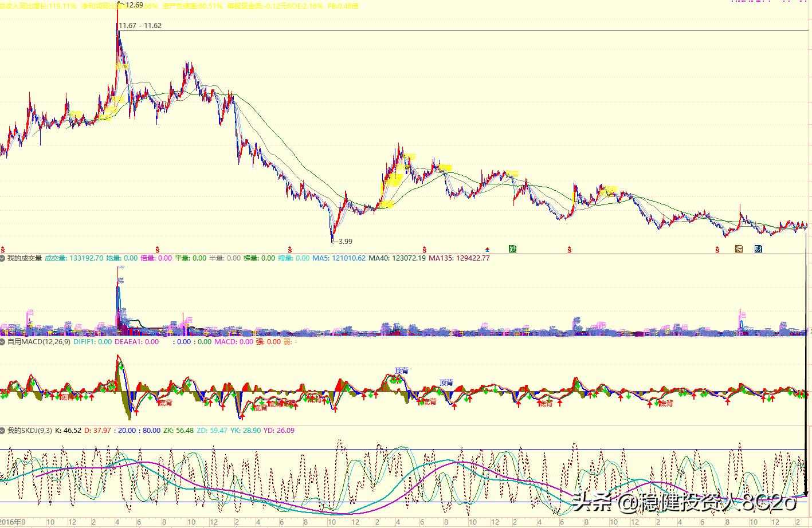Screen dimensions: 812x528
Task: Open the 我的SKDJ indicator dropdown arrow
Action: [x=3, y=431]
